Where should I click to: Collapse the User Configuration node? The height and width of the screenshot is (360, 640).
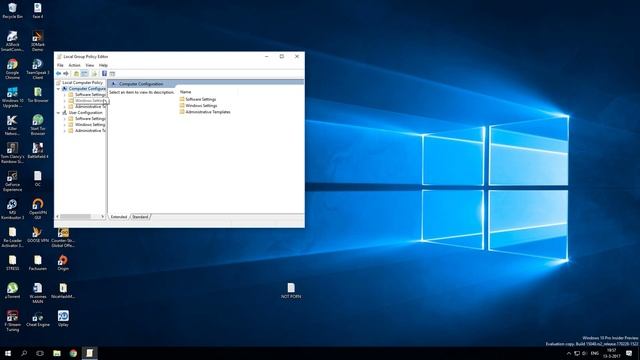coord(58,113)
